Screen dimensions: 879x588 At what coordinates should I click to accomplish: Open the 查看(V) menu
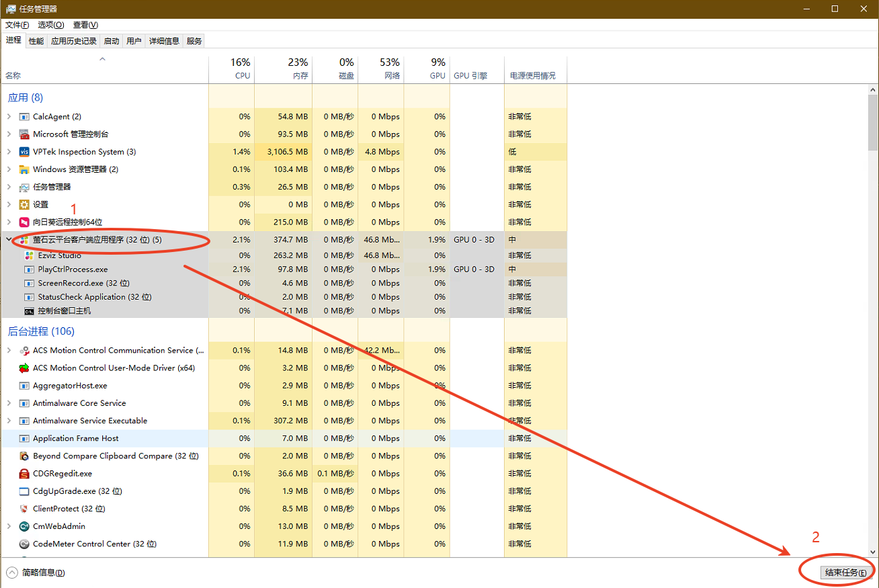pos(85,25)
